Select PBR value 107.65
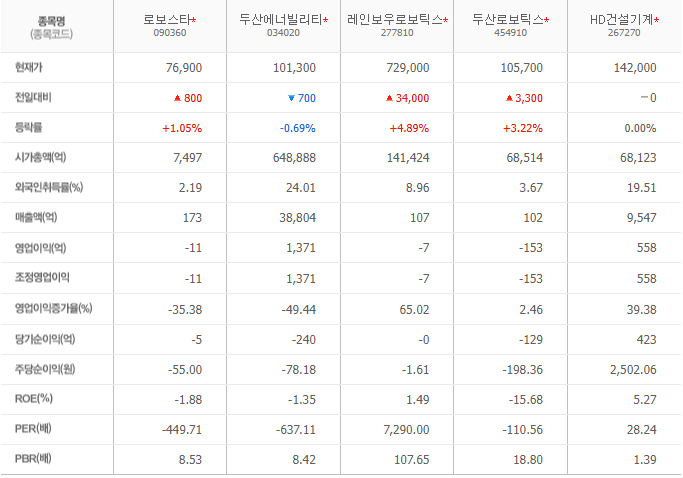 coord(412,460)
